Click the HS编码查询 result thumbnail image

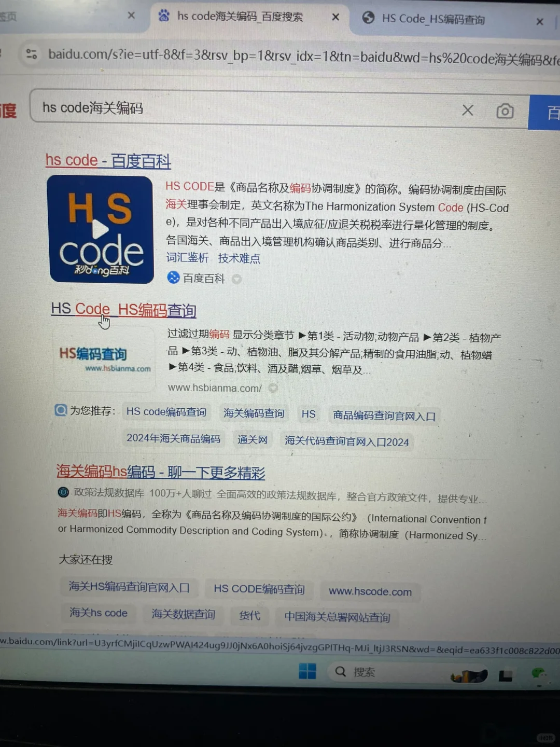click(104, 357)
